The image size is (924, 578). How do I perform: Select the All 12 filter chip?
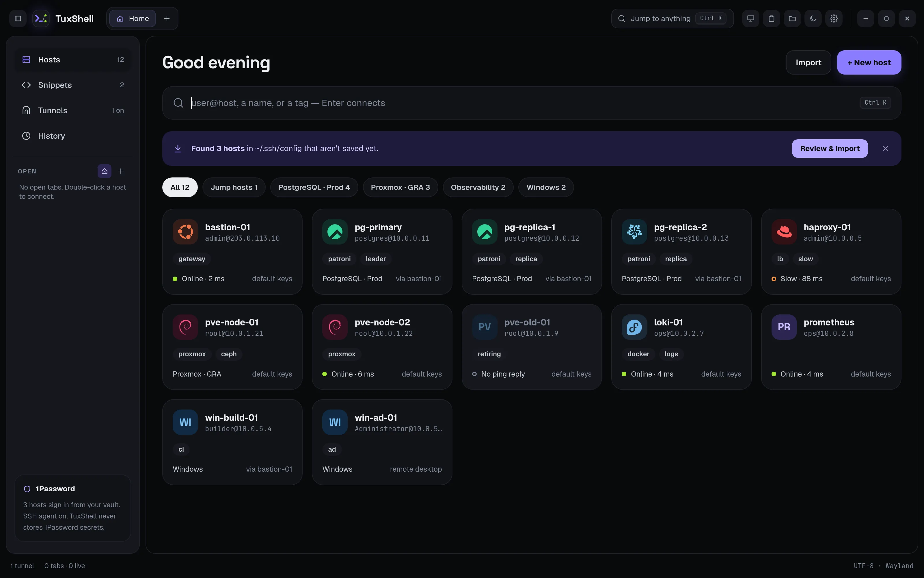(x=180, y=187)
